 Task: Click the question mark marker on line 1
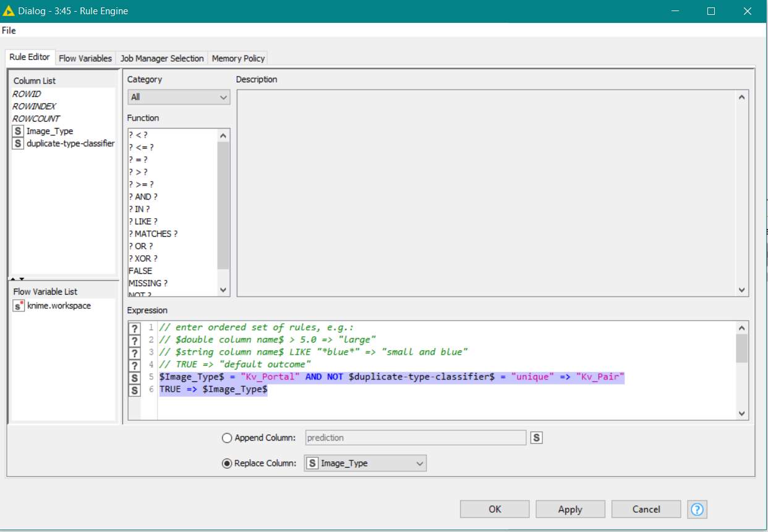click(x=134, y=327)
